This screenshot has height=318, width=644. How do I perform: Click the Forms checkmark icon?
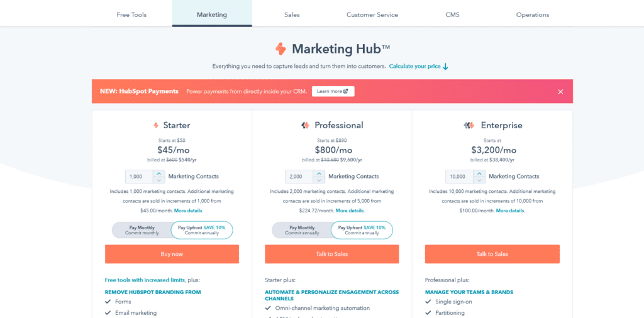coord(108,302)
